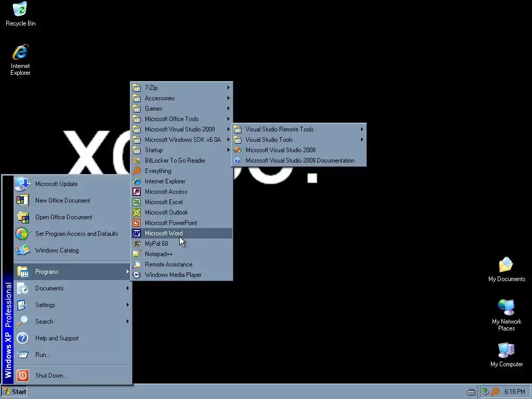The width and height of the screenshot is (532, 399).
Task: Click the Games folder icon
Action: point(137,109)
